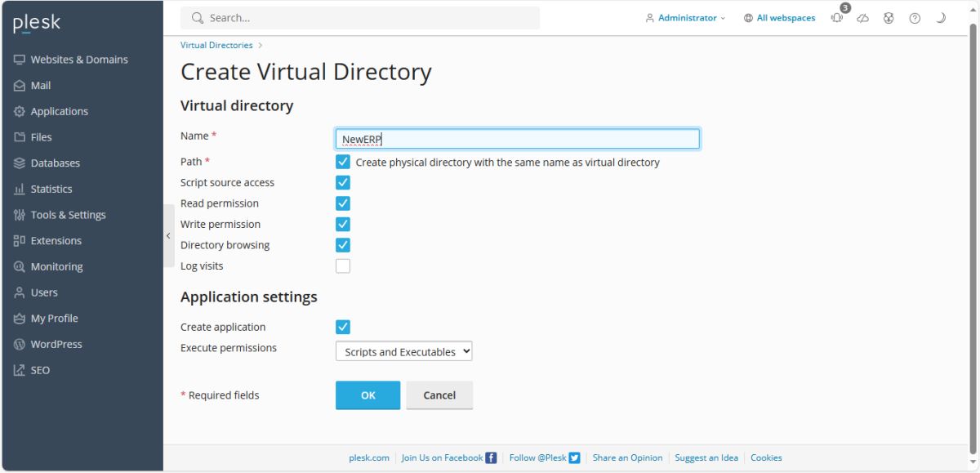The image size is (980, 473).
Task: Open Execute permissions dropdown
Action: 404,351
